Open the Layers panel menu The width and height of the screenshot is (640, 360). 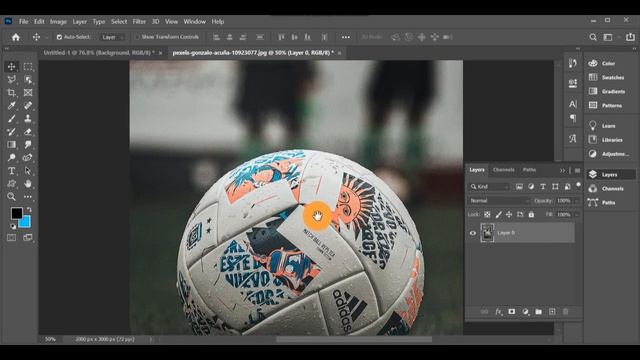(x=578, y=170)
